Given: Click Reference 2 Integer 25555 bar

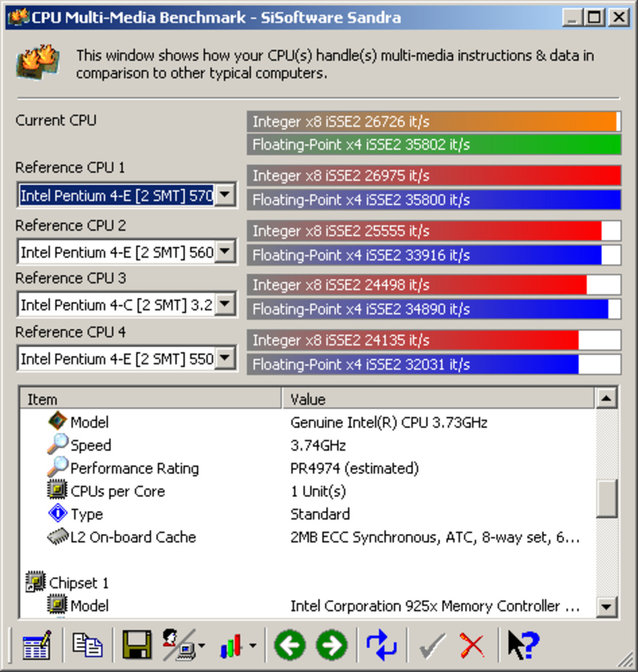Looking at the screenshot, I should (434, 231).
